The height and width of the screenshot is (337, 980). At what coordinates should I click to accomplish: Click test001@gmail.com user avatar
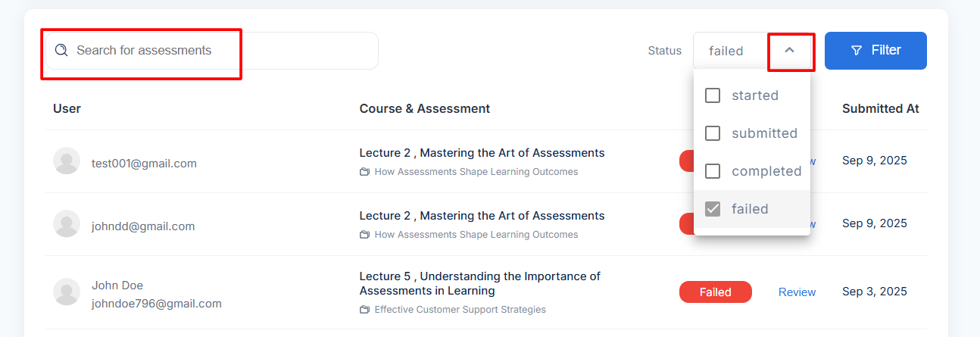pyautogui.click(x=67, y=161)
